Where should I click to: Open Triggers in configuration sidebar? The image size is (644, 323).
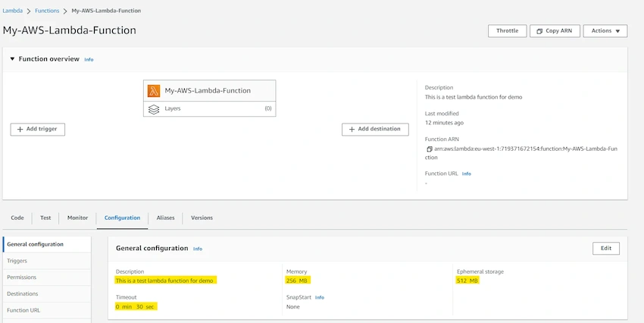point(47,261)
